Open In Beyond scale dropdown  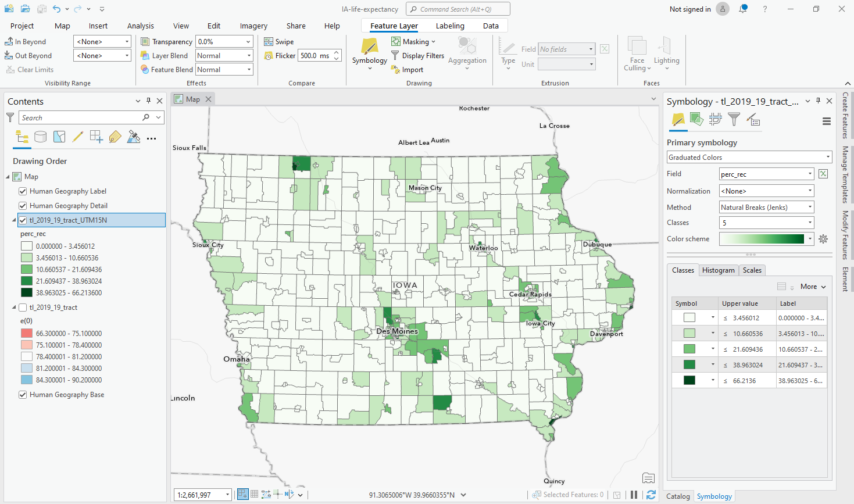(102, 42)
